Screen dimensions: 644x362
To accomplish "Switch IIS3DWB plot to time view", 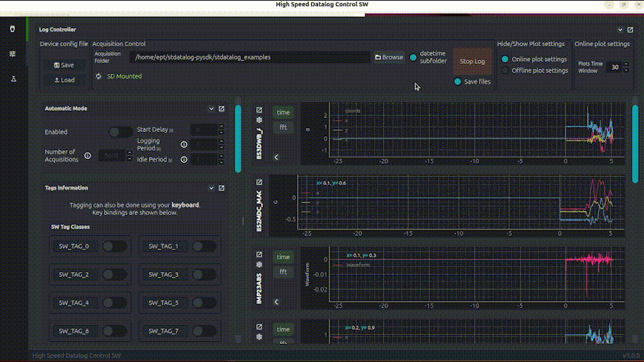I will (283, 113).
